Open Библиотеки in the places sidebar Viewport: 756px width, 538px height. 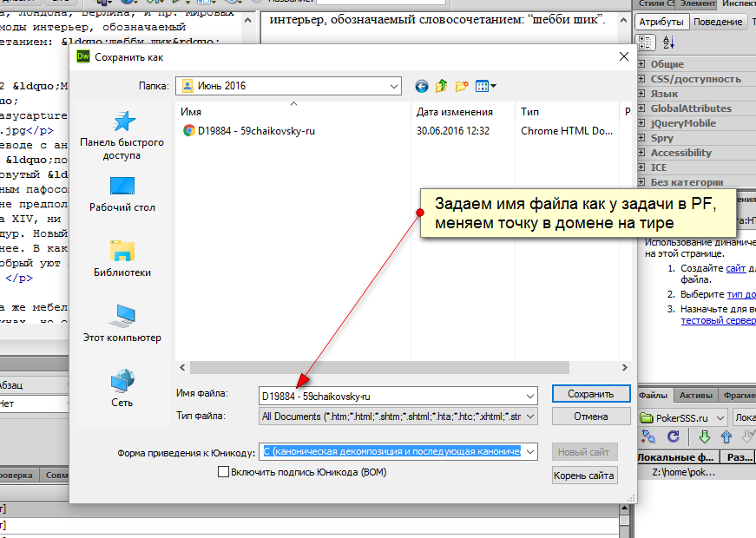122,258
